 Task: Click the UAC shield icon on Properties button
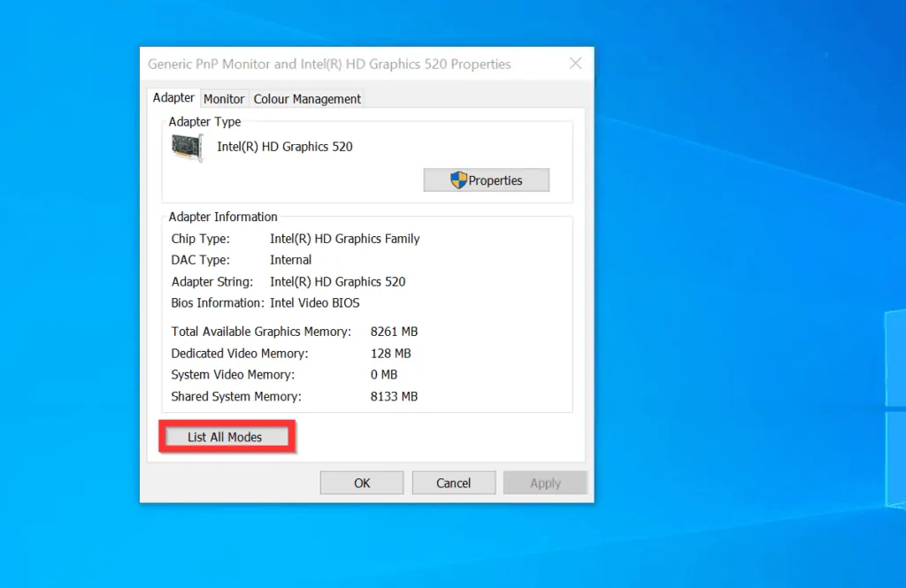[459, 179]
